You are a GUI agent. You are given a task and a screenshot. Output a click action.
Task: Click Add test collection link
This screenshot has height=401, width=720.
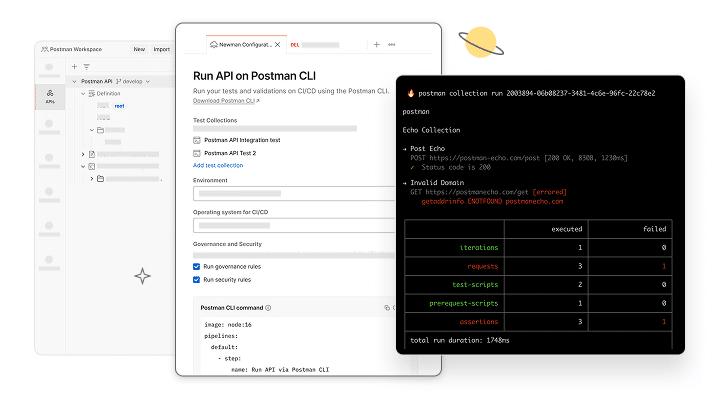[x=218, y=165]
